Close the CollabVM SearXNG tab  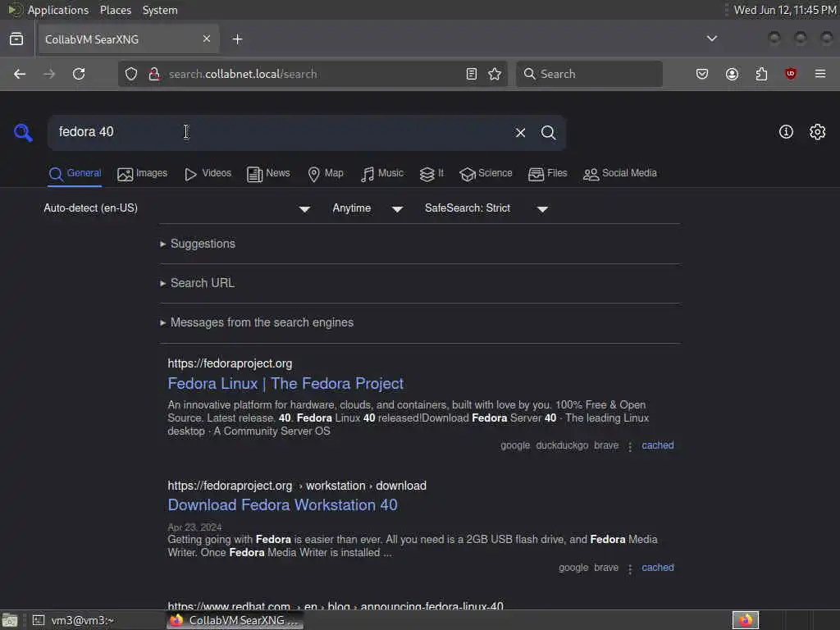tap(207, 39)
